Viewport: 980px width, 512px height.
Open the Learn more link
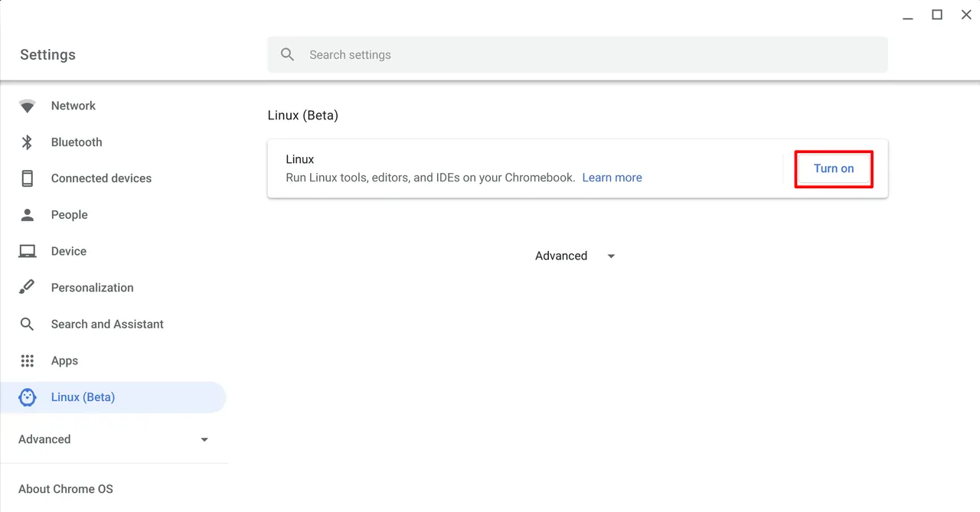point(612,178)
